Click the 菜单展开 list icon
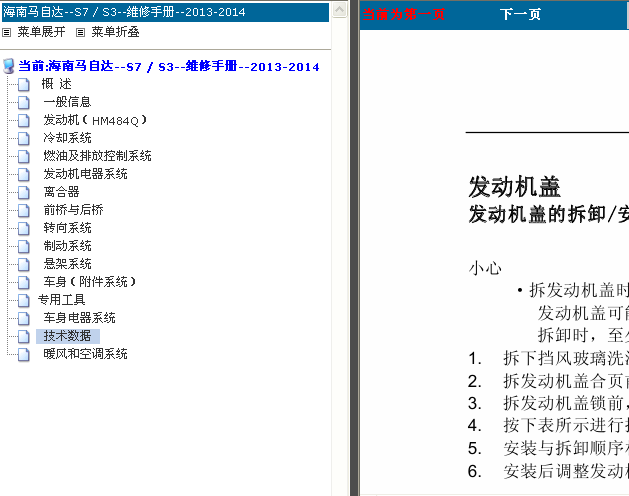 (6, 33)
